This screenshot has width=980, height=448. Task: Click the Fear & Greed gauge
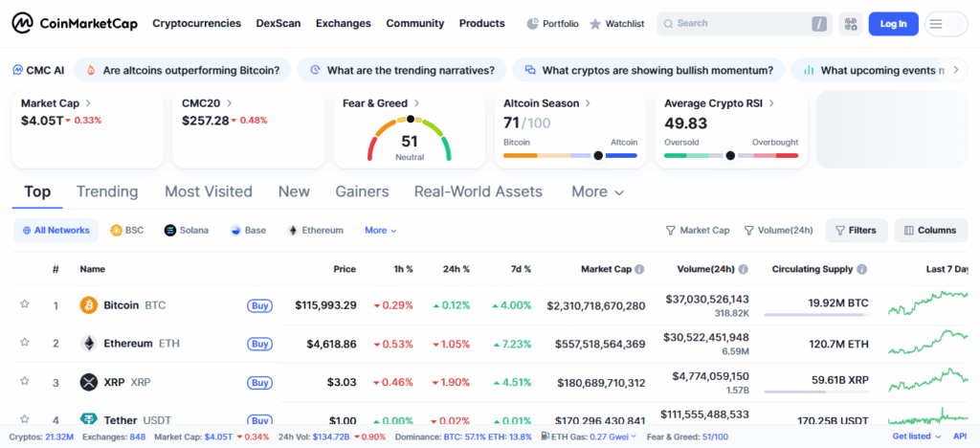(410, 139)
